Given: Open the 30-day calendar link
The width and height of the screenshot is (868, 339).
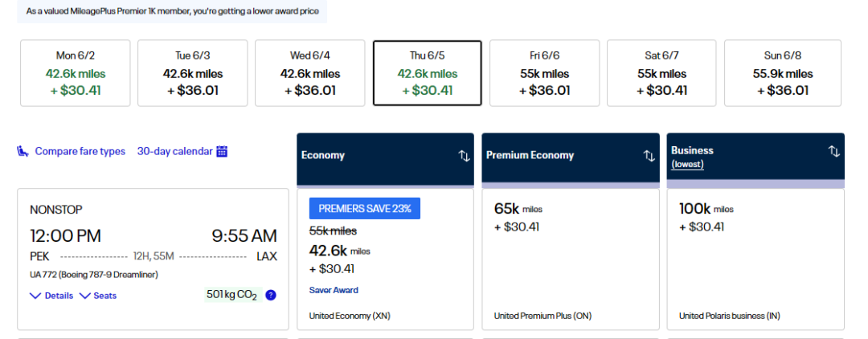Looking at the screenshot, I should [x=174, y=151].
